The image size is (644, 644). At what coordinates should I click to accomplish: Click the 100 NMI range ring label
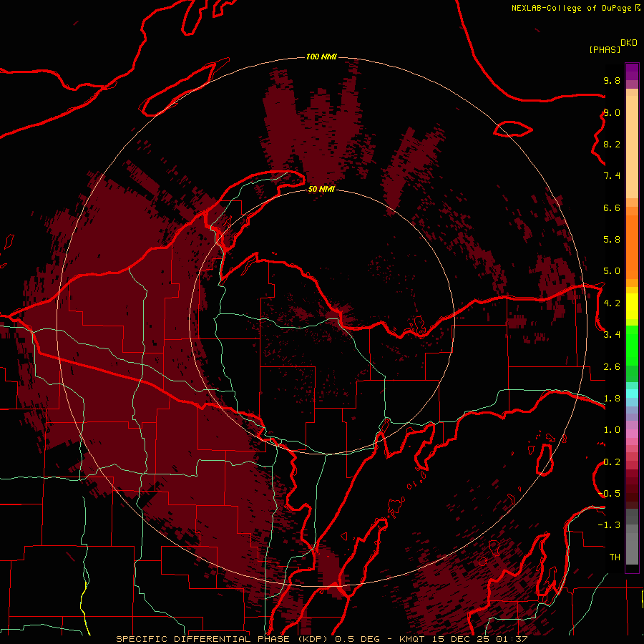point(321,57)
